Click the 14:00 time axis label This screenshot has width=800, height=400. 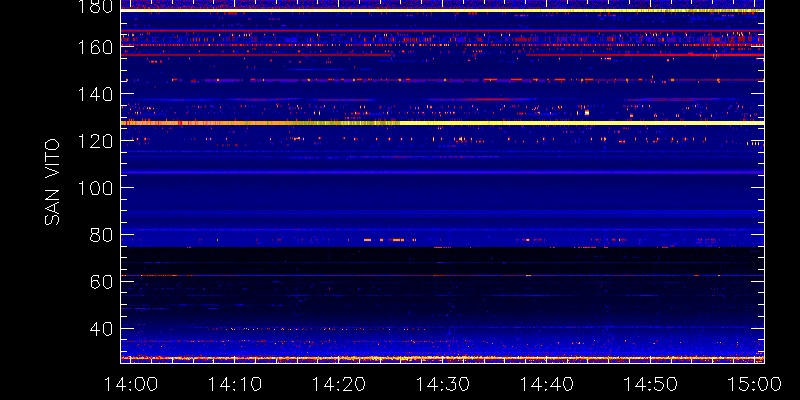131,384
